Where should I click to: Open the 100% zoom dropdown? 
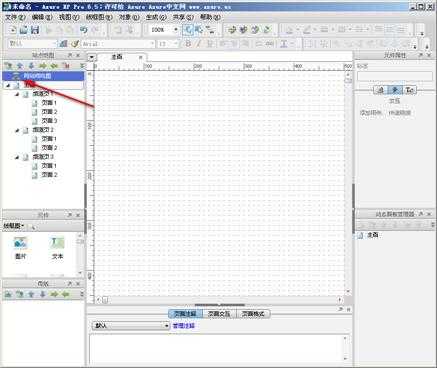176,30
